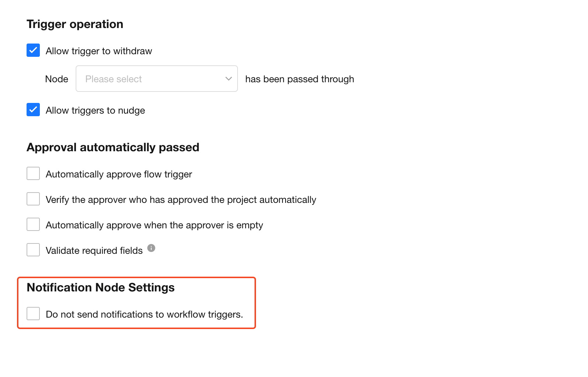Click the "Verify the approver who has approved" text

[x=181, y=200]
